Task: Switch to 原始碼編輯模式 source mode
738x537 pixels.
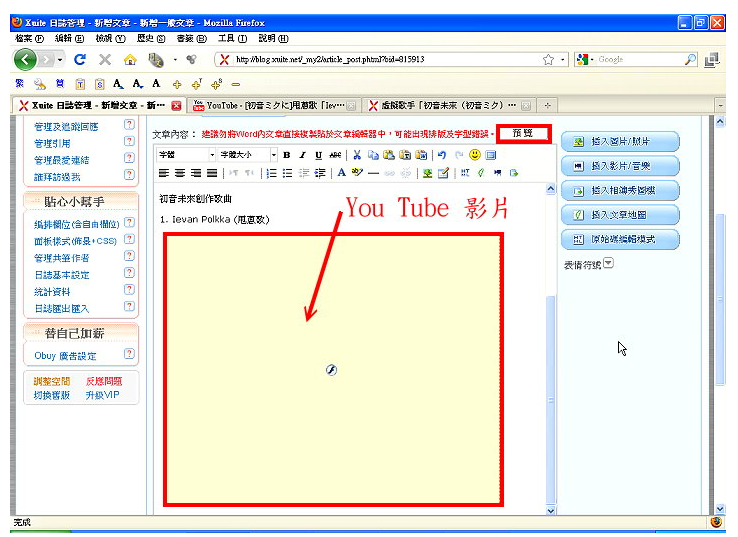Action: coord(620,239)
